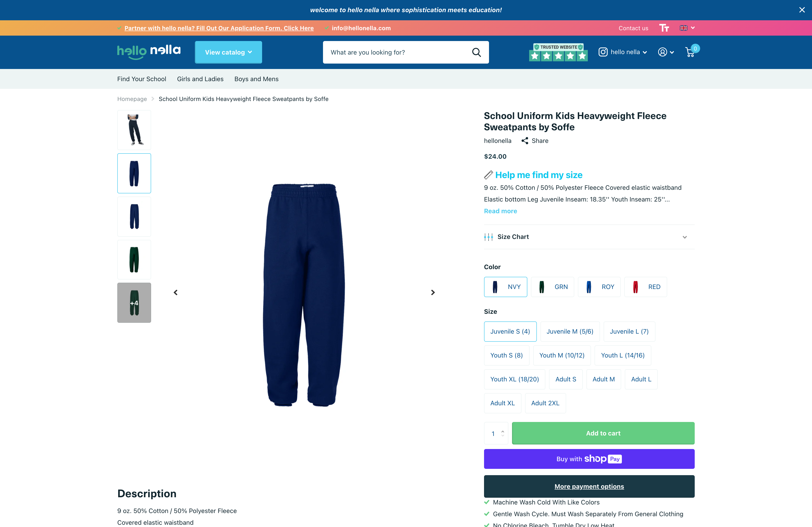Image resolution: width=812 pixels, height=527 pixels.
Task: Open Girls and Ladies menu
Action: tap(200, 79)
